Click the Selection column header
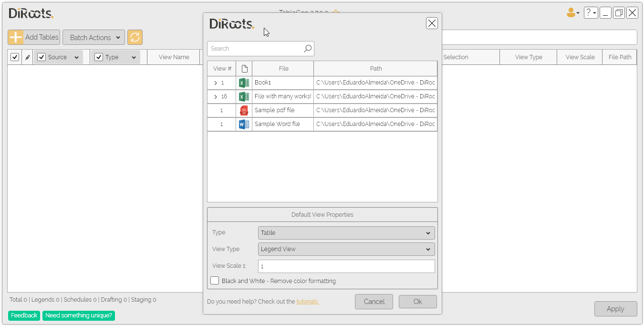644x326 pixels. coord(456,57)
